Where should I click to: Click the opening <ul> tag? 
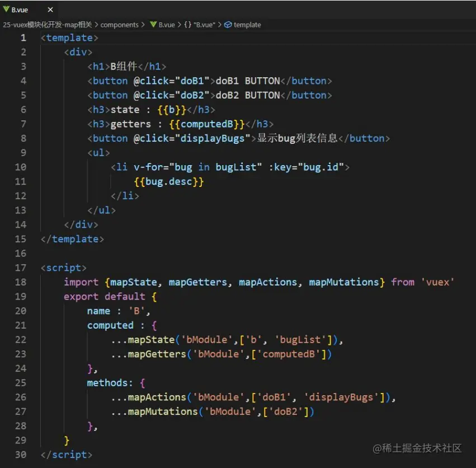point(98,153)
